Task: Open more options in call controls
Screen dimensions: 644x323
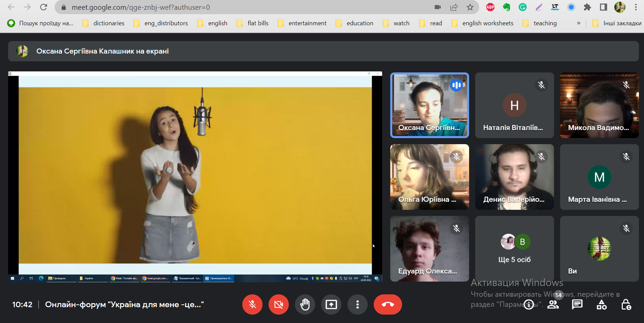Action: 358,304
